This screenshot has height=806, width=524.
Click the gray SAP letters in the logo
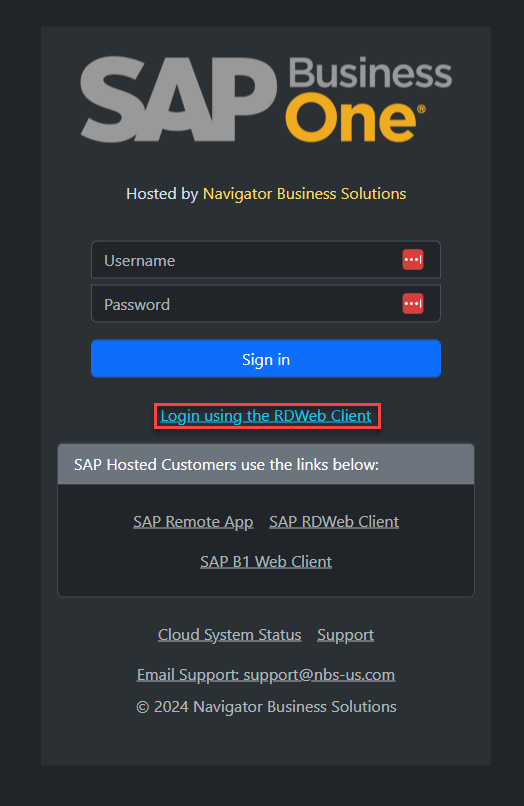[x=178, y=99]
